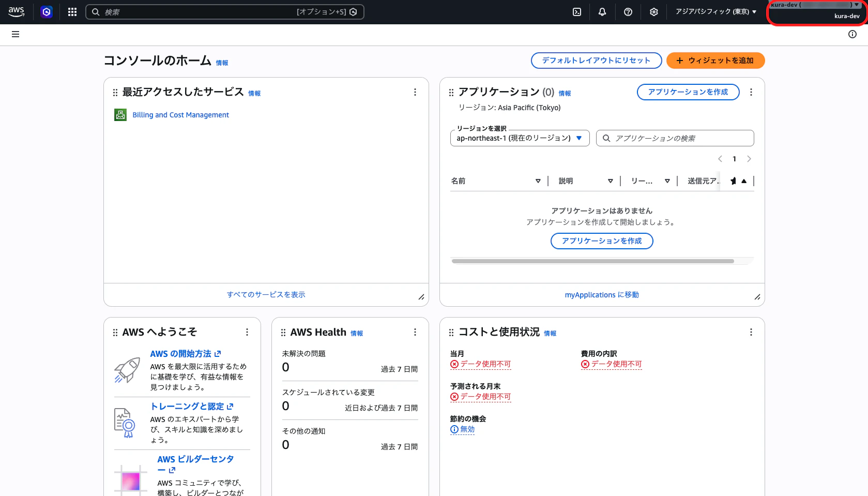
Task: Click the アプリケーションの検索 field
Action: [x=675, y=138]
